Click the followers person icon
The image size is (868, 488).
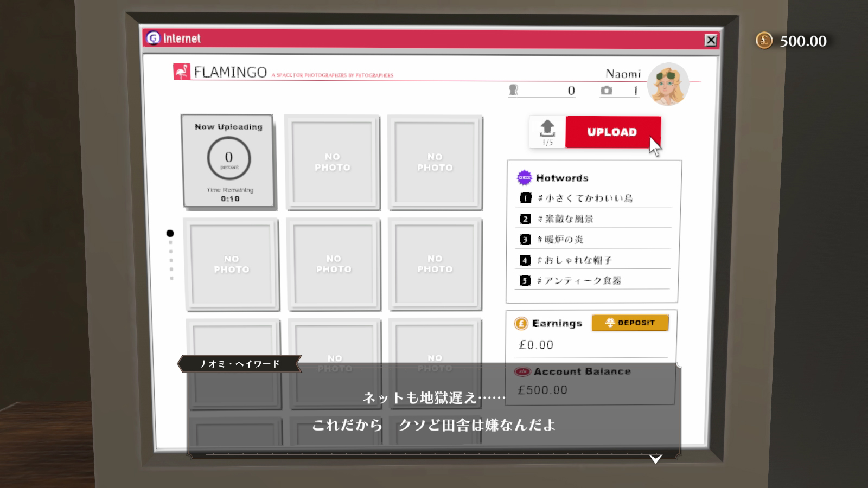coord(513,90)
